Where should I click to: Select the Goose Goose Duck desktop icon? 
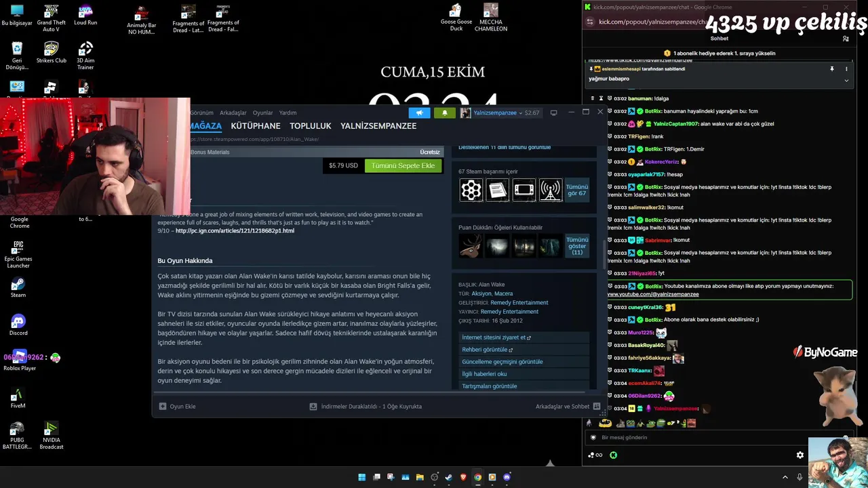[x=456, y=18]
